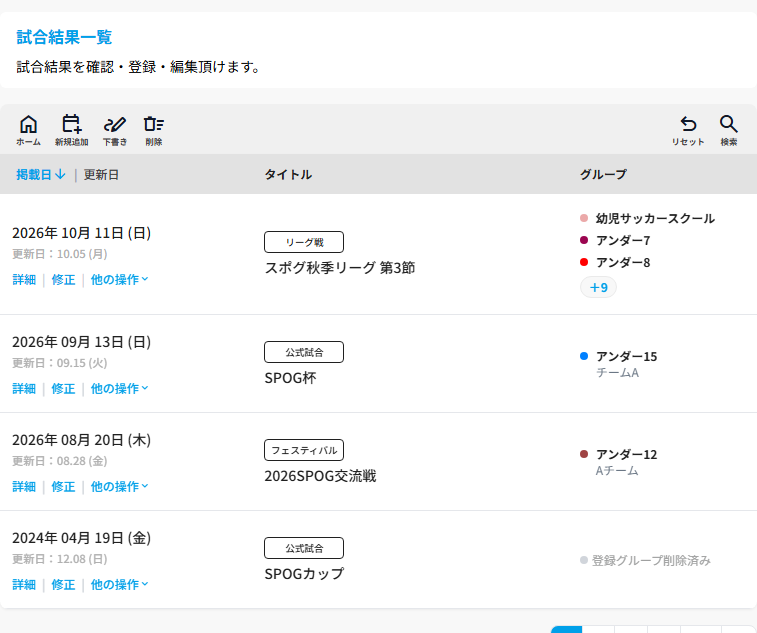
Task: Click 登録グループ削除済み text
Action: [651, 561]
